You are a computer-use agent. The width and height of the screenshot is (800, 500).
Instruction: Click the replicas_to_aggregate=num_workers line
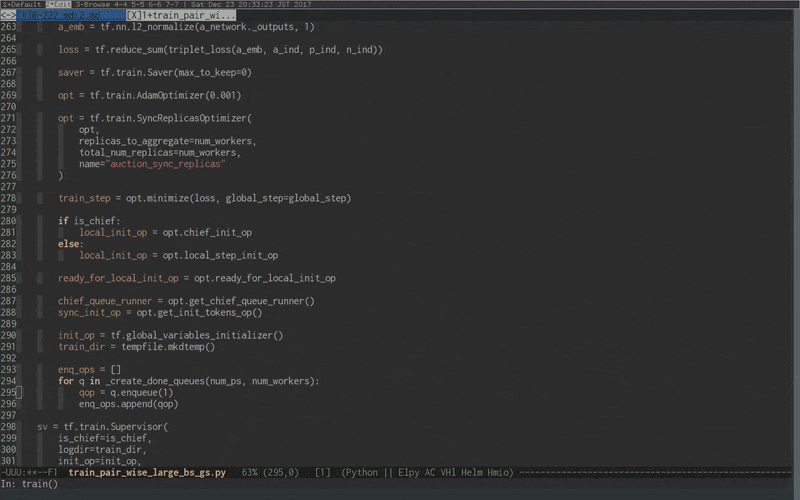click(167, 141)
